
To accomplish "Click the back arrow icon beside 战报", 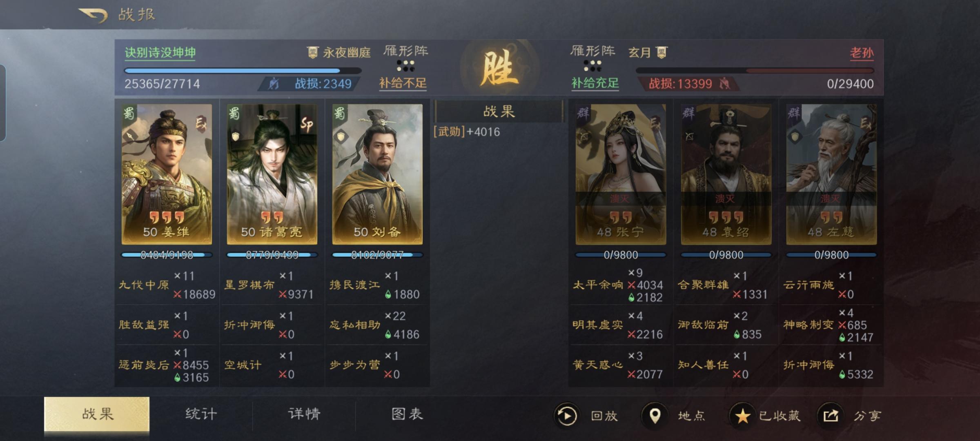I will pos(93,16).
